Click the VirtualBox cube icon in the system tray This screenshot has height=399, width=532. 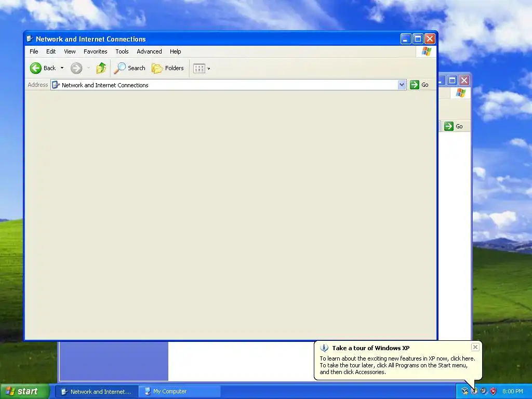point(465,391)
